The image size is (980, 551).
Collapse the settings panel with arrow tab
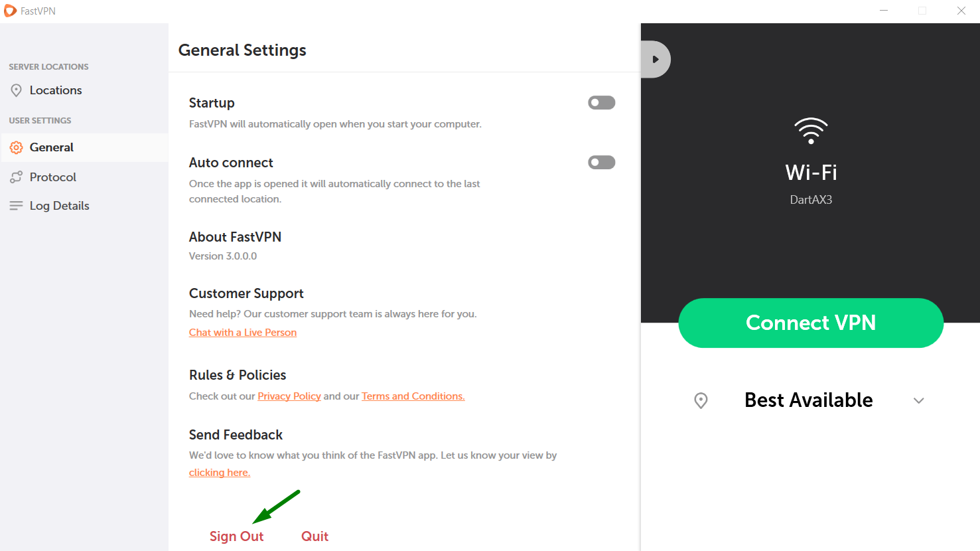(x=656, y=59)
